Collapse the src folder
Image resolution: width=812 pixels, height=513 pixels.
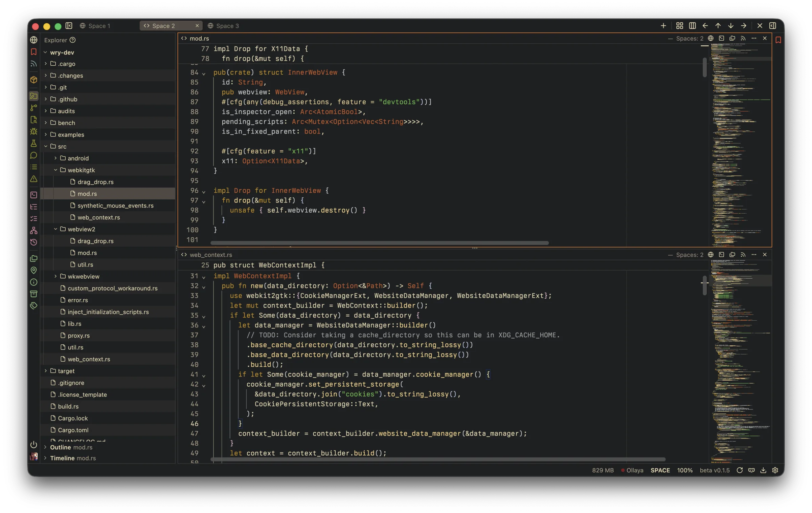pos(46,146)
